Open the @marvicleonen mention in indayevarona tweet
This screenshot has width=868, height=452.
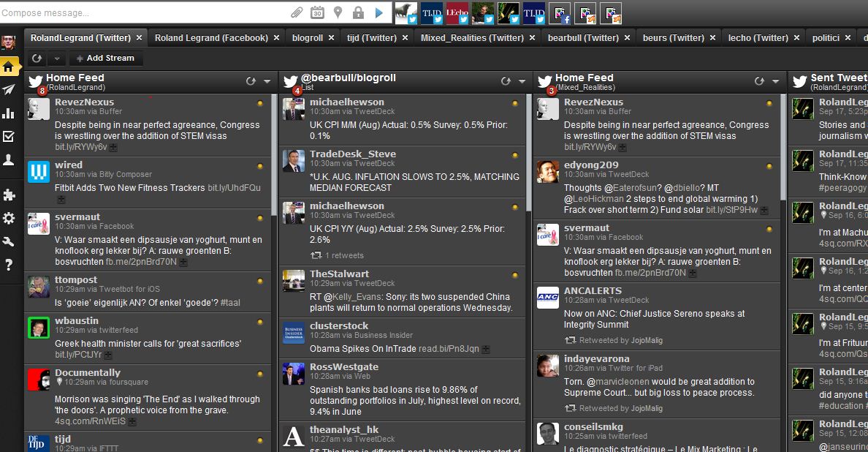pyautogui.click(x=623, y=382)
